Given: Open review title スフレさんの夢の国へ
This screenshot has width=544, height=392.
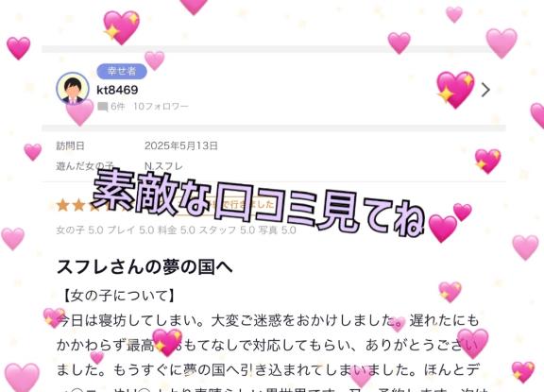Looking at the screenshot, I should tap(144, 267).
